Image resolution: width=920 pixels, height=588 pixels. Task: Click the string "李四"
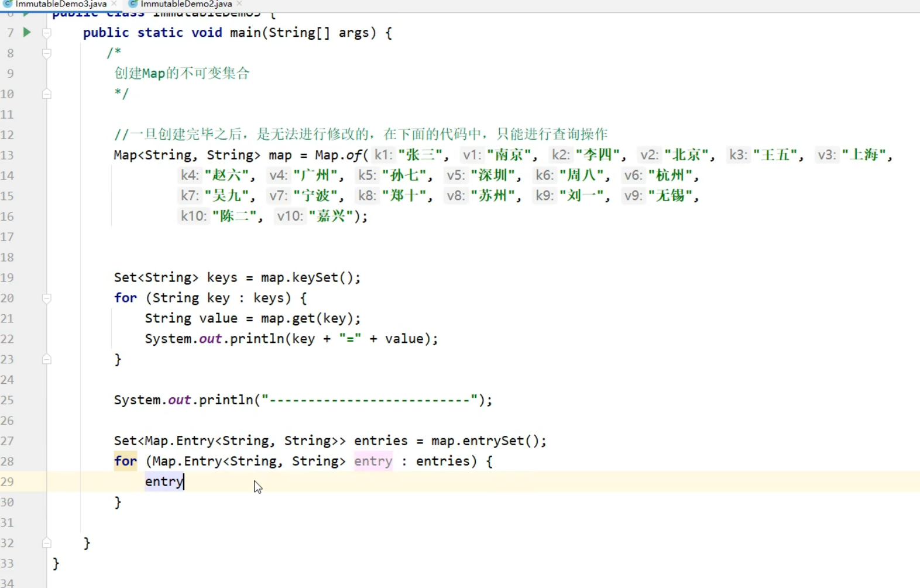(x=598, y=155)
